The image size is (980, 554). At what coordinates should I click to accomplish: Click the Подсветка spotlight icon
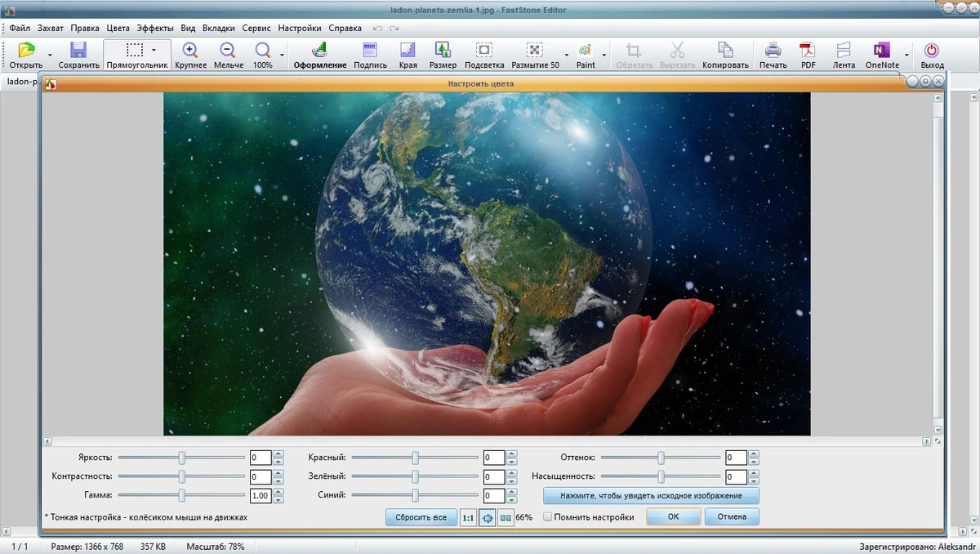484,51
